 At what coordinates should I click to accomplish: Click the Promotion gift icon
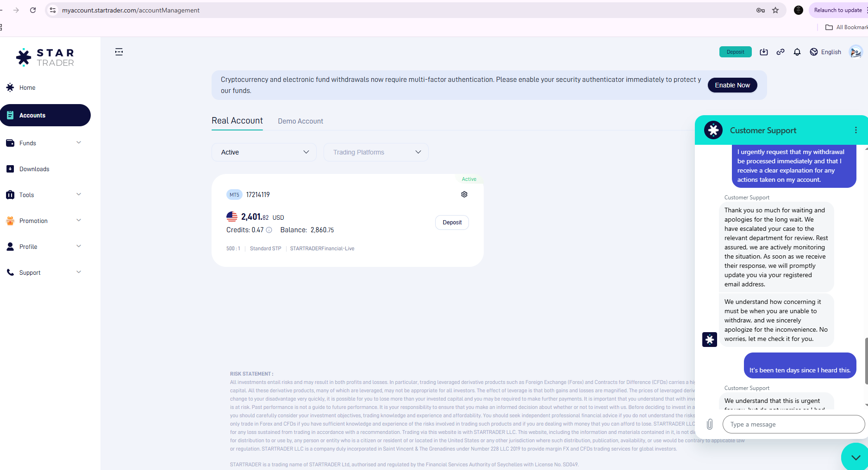[x=10, y=221]
